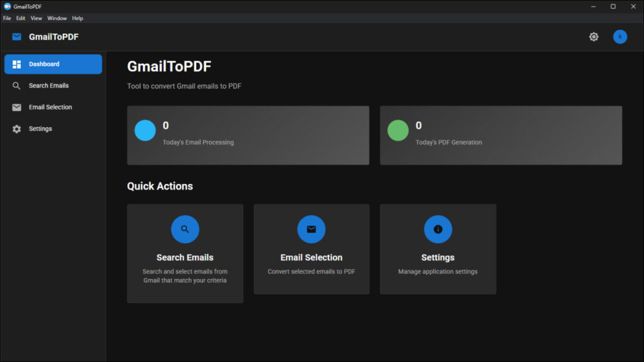Click the Email Selection envelope sidebar icon
644x362 pixels.
(16, 107)
